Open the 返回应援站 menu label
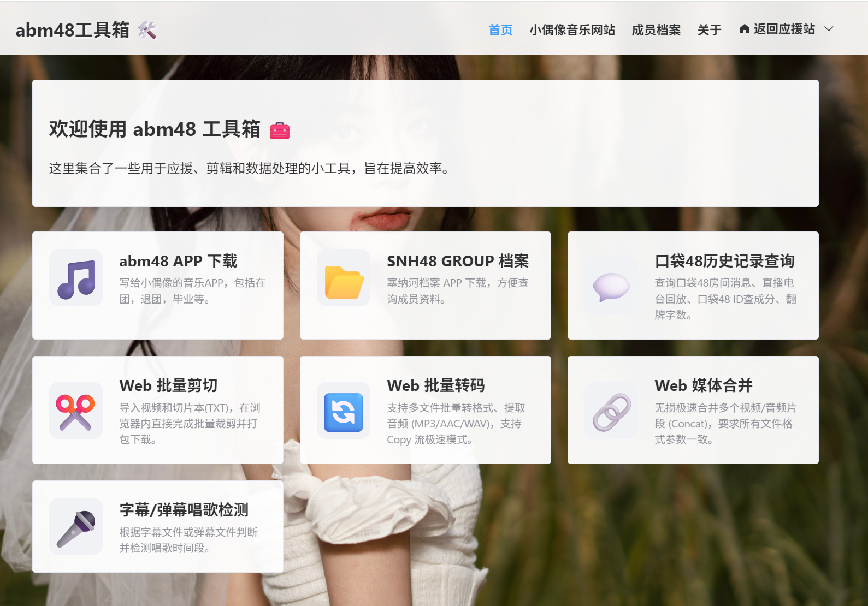 tap(784, 29)
